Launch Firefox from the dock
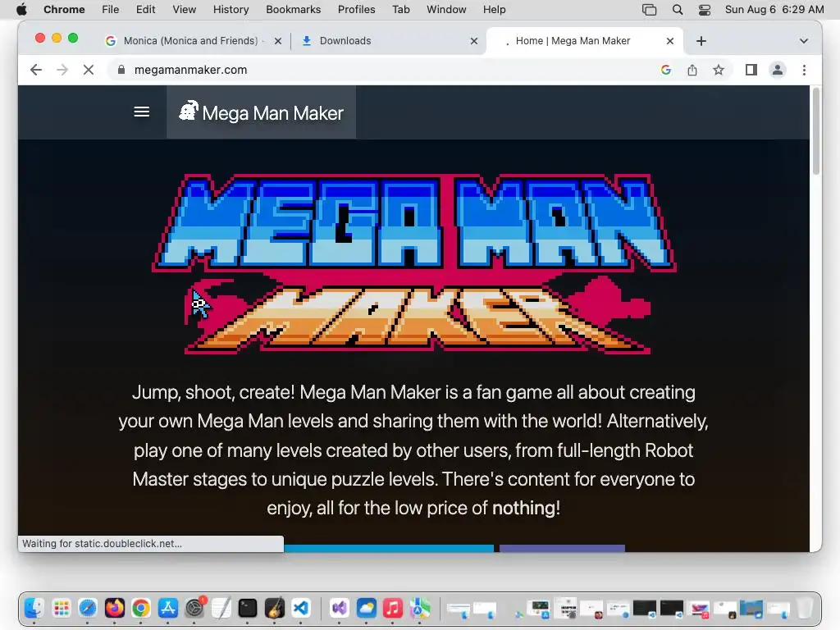Image resolution: width=840 pixels, height=630 pixels. tap(114, 609)
